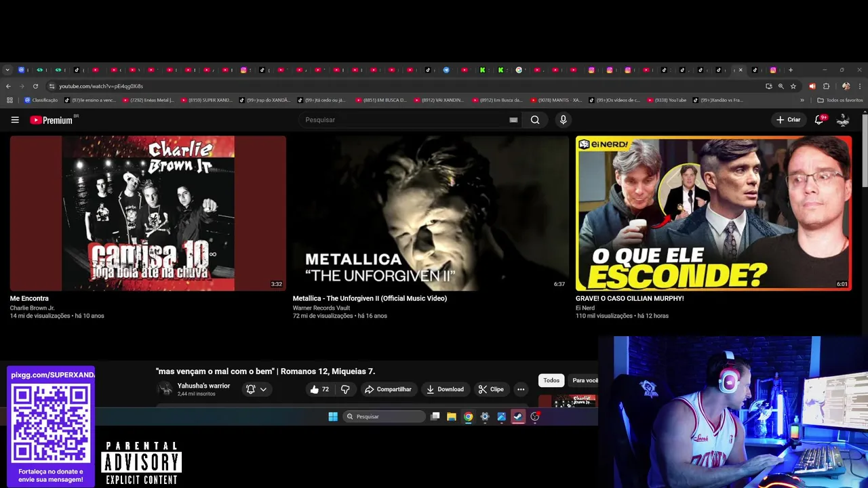868x488 pixels.
Task: Open subscription notification bell dropdown
Action: click(x=256, y=389)
